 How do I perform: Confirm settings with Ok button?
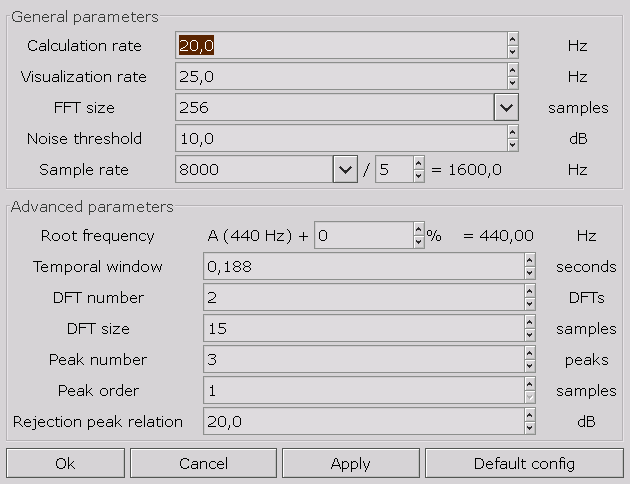point(65,463)
